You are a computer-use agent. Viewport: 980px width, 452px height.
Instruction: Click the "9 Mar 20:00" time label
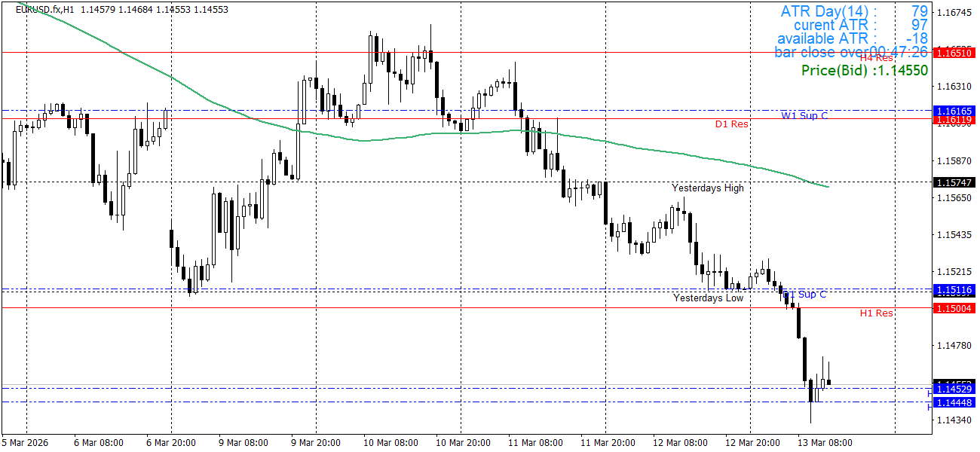317,442
